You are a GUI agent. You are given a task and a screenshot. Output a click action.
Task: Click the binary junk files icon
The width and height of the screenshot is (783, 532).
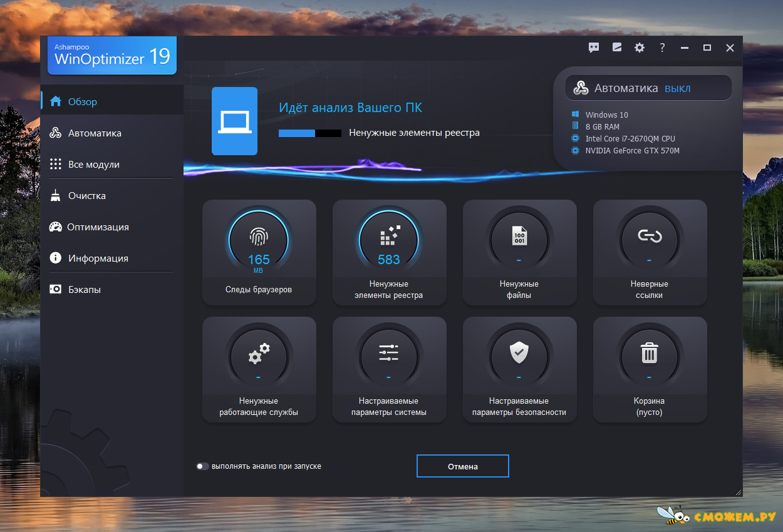(519, 236)
